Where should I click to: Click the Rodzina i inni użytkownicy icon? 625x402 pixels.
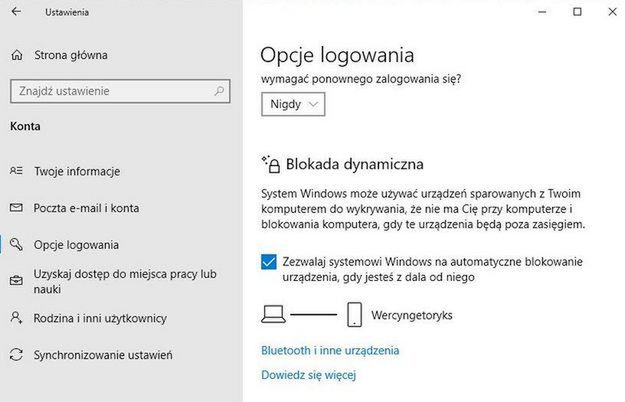(15, 318)
